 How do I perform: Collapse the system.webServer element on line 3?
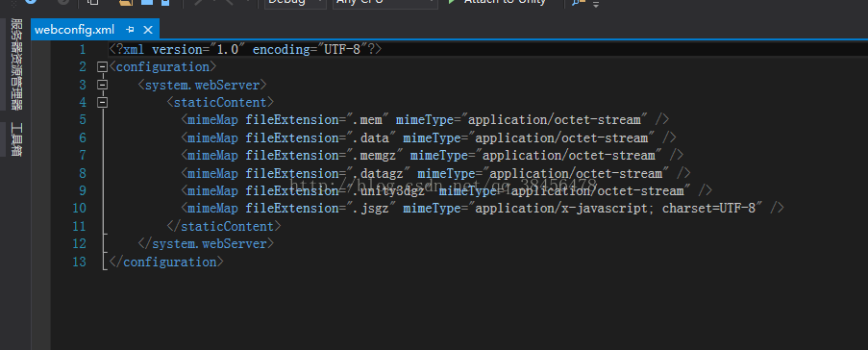102,85
